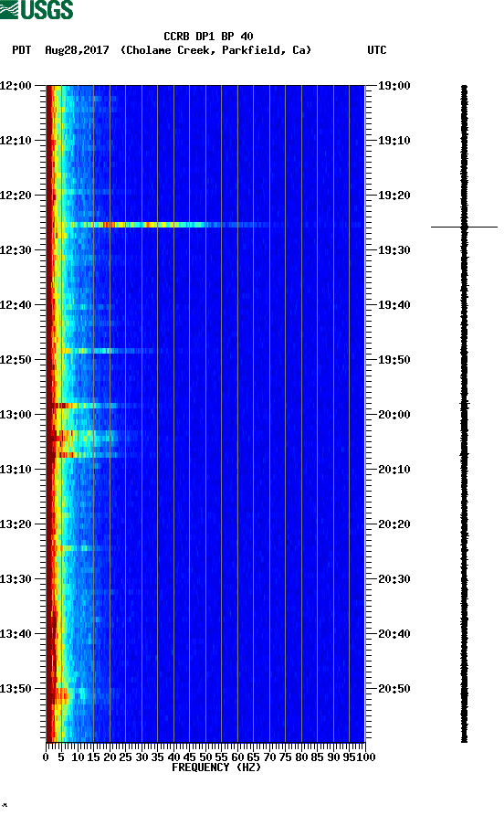Screen dimensions: 504x815
Task: Click the '19:00' UTC time label
Action: 394,85
